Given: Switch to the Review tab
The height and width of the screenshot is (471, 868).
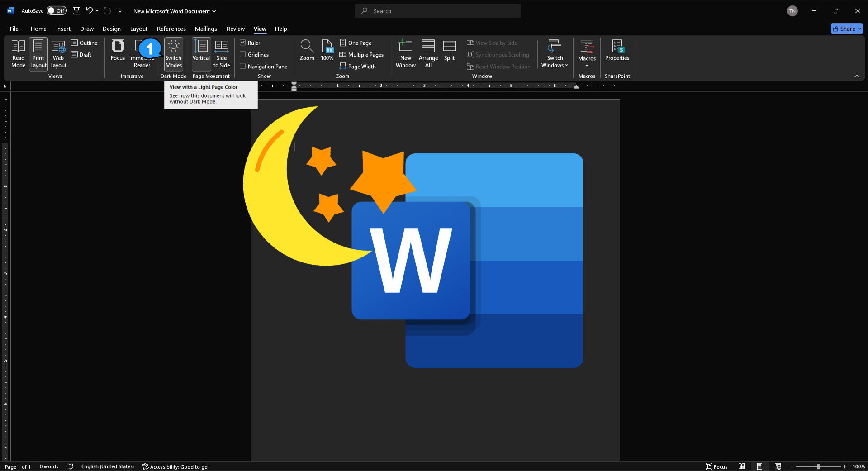Looking at the screenshot, I should pyautogui.click(x=236, y=29).
